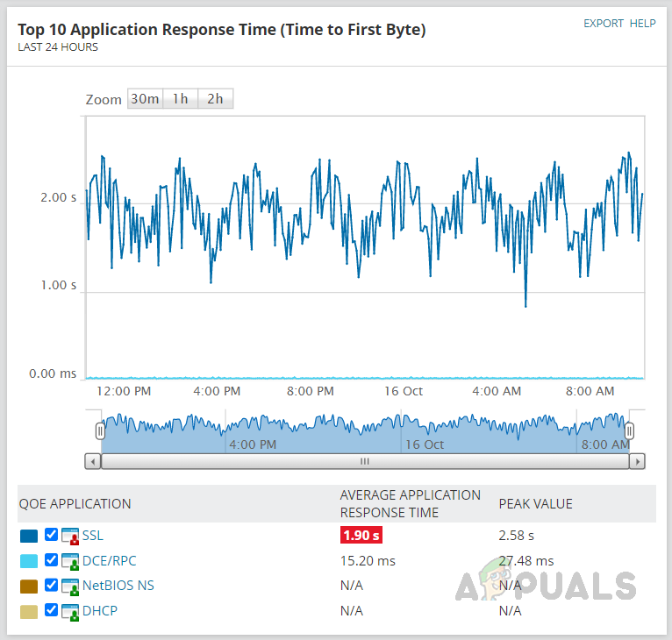Click the left navigator scroll arrow

(x=93, y=461)
